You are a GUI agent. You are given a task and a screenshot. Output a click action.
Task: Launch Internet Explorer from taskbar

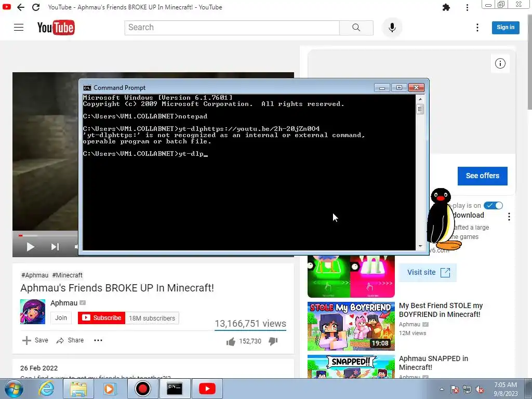pyautogui.click(x=46, y=389)
